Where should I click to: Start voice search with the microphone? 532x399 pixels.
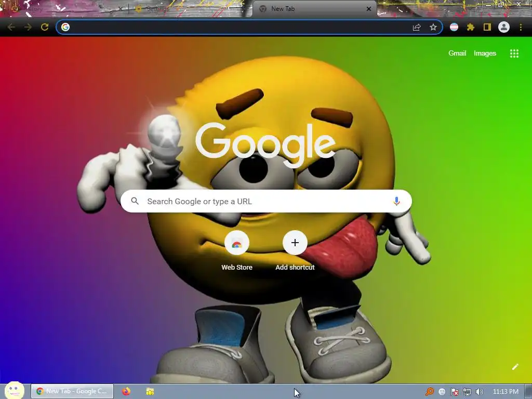click(396, 201)
